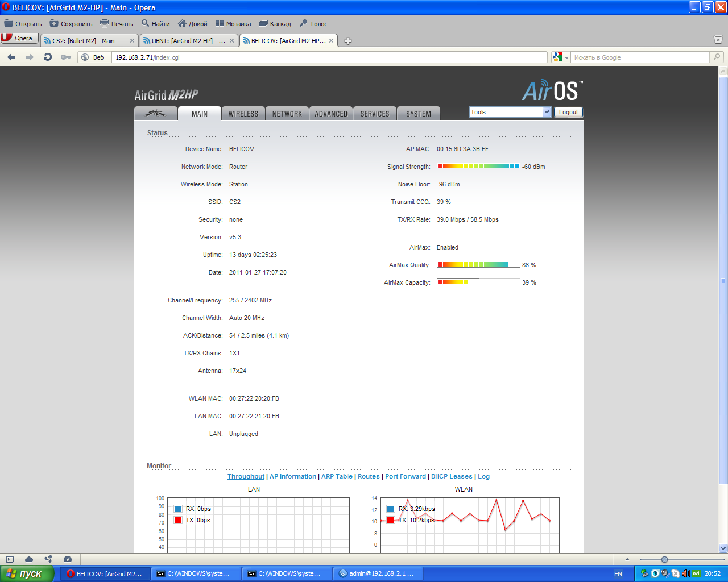This screenshot has width=728, height=582.
Task: Switch to first C:\WINDOWS\system taskbar window
Action: click(196, 573)
